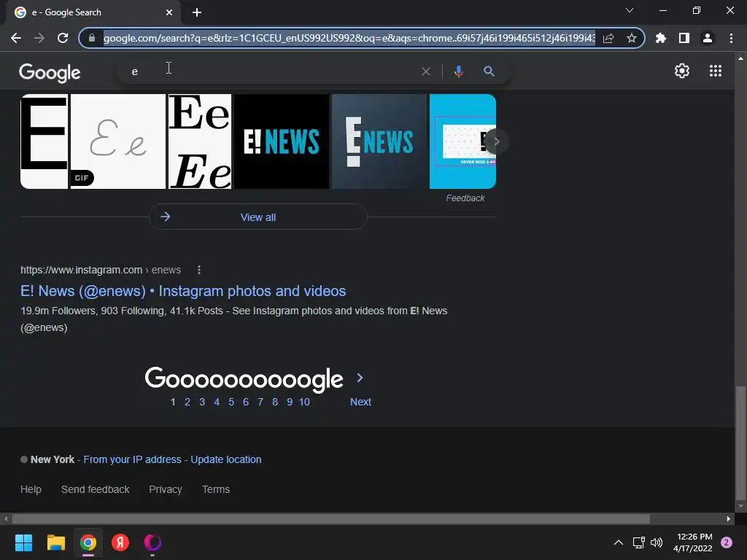The width and height of the screenshot is (747, 560).
Task: Click the vertical scrollbar thumb
Action: [740, 443]
